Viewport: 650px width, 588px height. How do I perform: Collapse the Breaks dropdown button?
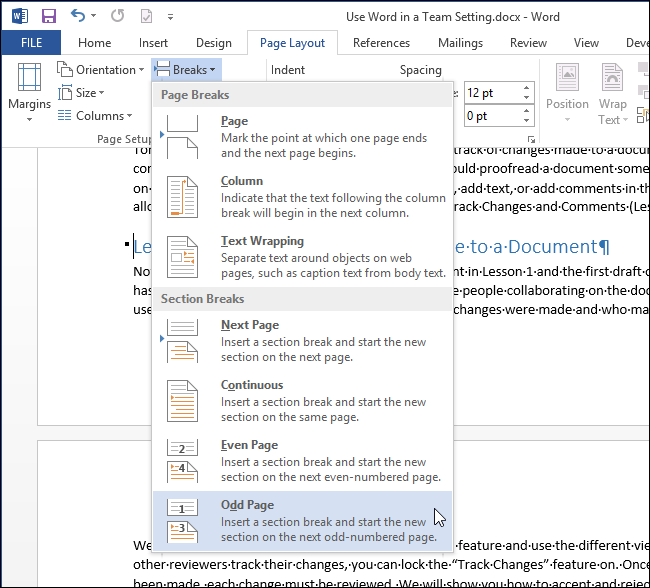186,69
